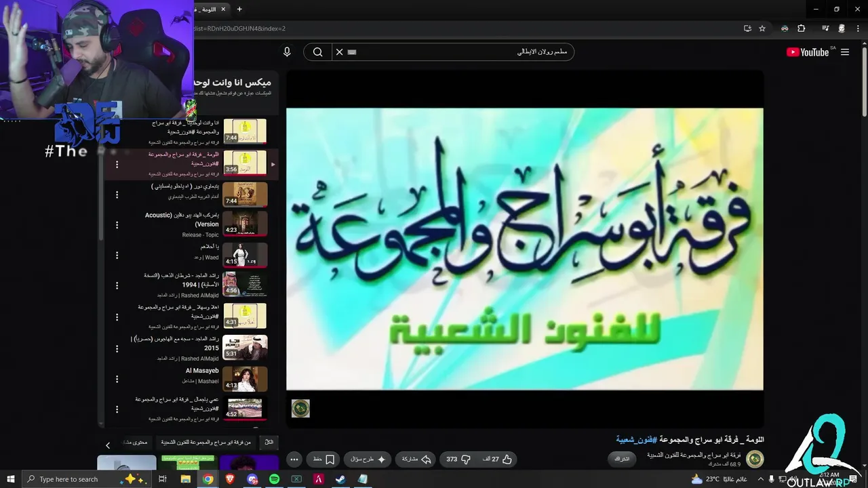The width and height of the screenshot is (868, 488).
Task: Open Discord from the taskbar
Action: click(x=252, y=479)
